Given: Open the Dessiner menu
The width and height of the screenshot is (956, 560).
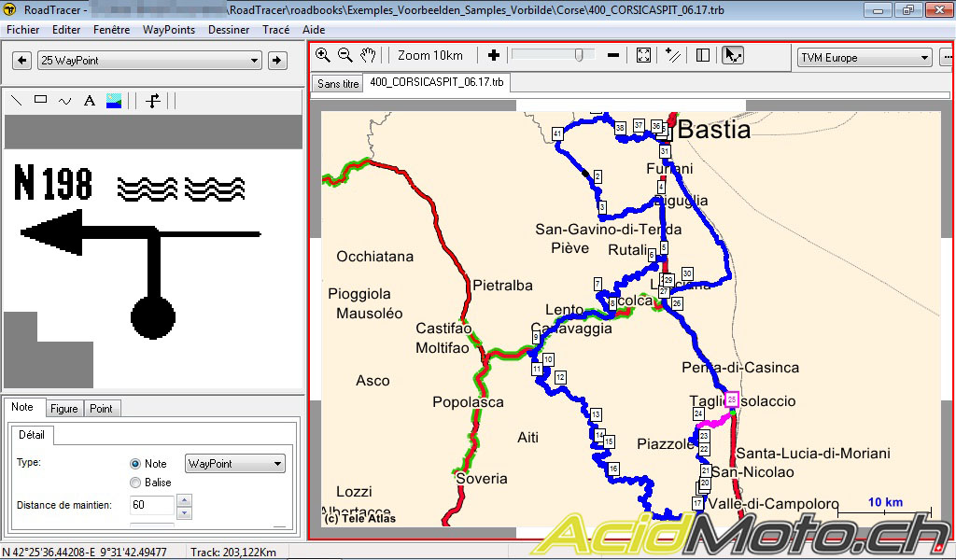Looking at the screenshot, I should coord(229,30).
